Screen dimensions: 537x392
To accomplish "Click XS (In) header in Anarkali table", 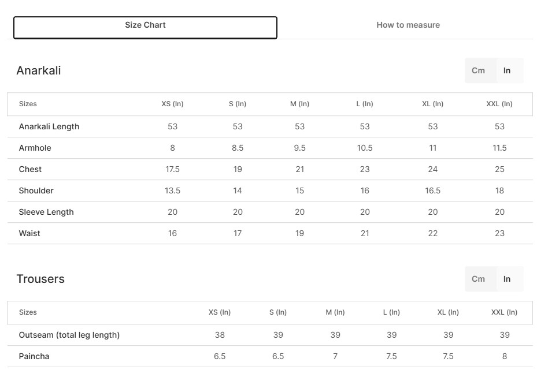I will coord(172,104).
